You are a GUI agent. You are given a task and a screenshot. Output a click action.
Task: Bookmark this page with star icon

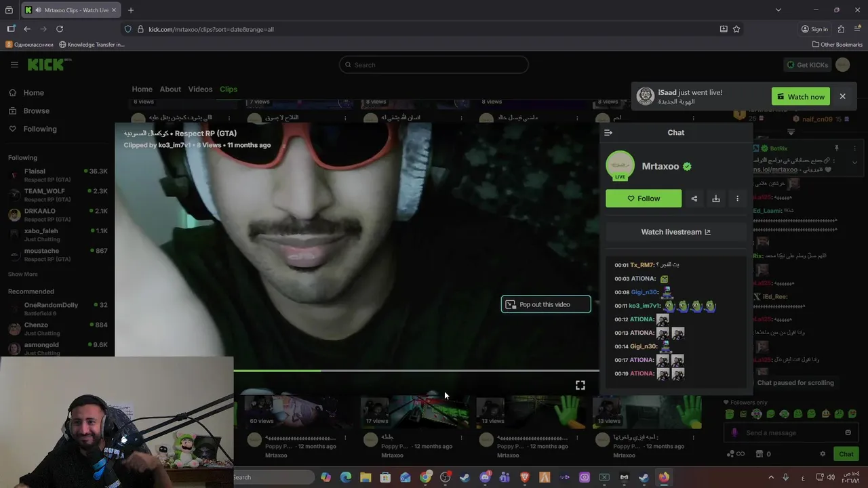click(736, 29)
